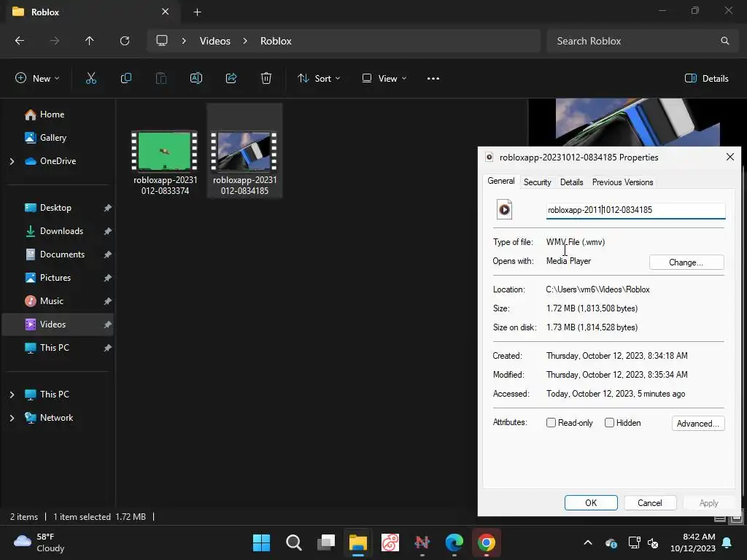Viewport: 747px width, 560px height.
Task: Toggle the Details pane button
Action: pos(706,79)
